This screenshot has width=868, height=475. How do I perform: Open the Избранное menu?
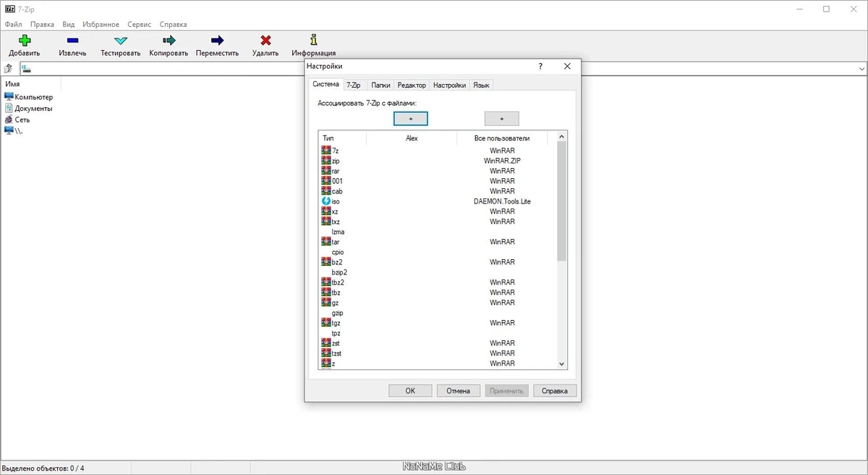point(101,25)
